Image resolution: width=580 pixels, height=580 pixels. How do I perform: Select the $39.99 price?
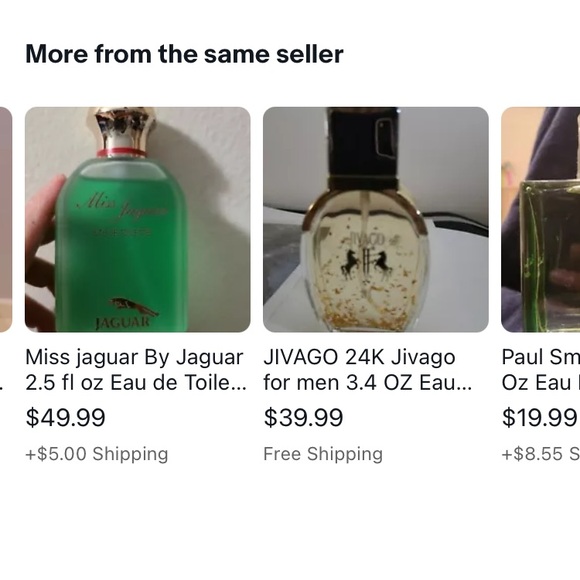(303, 417)
